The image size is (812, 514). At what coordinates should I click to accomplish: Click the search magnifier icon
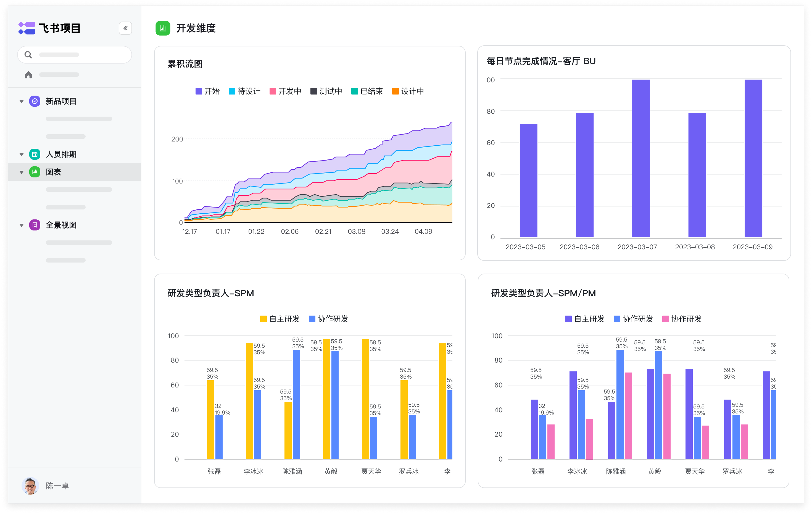click(28, 55)
